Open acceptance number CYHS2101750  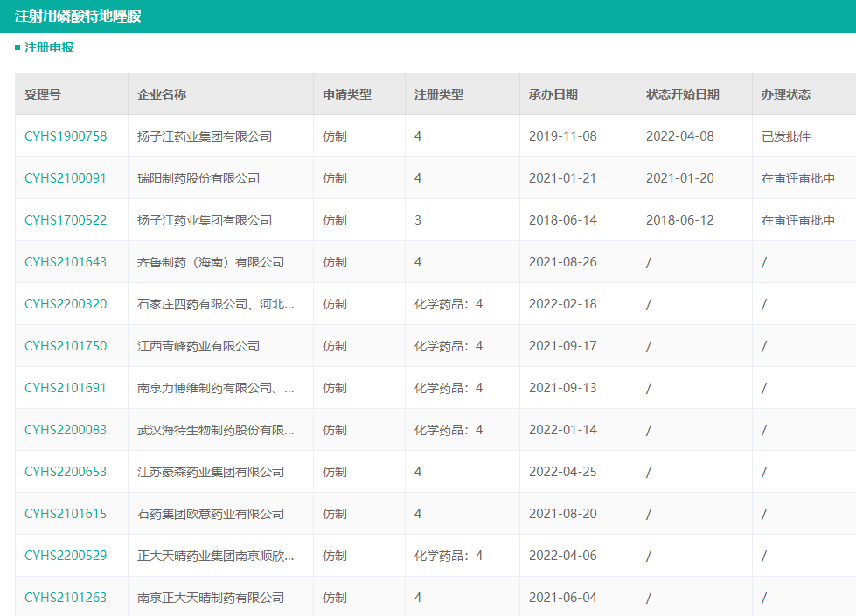click(x=66, y=346)
